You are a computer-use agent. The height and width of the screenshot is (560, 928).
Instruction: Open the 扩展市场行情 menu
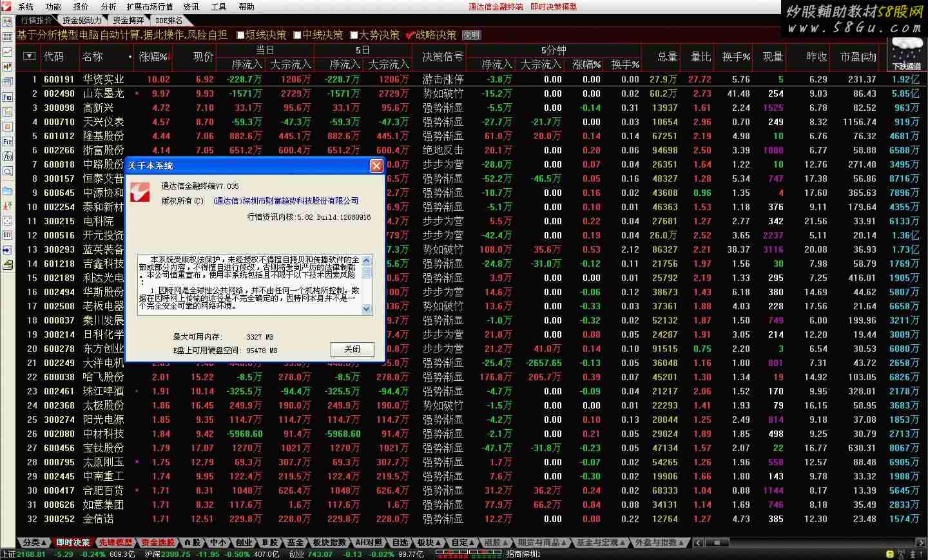click(150, 6)
